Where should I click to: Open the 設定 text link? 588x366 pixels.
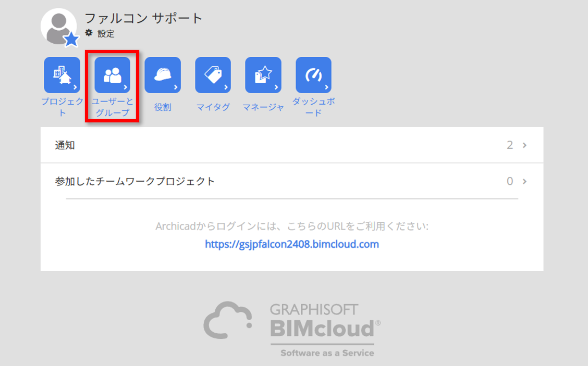(x=106, y=34)
